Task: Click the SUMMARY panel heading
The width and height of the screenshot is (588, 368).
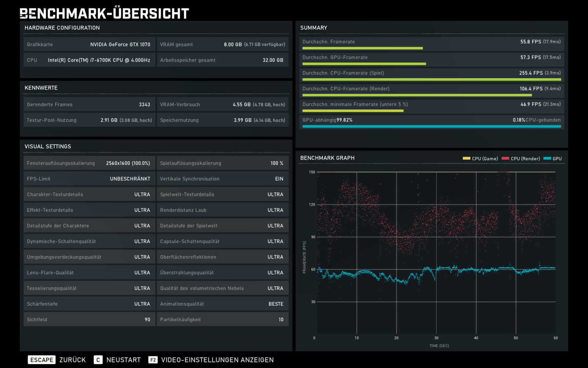Action: pyautogui.click(x=313, y=28)
